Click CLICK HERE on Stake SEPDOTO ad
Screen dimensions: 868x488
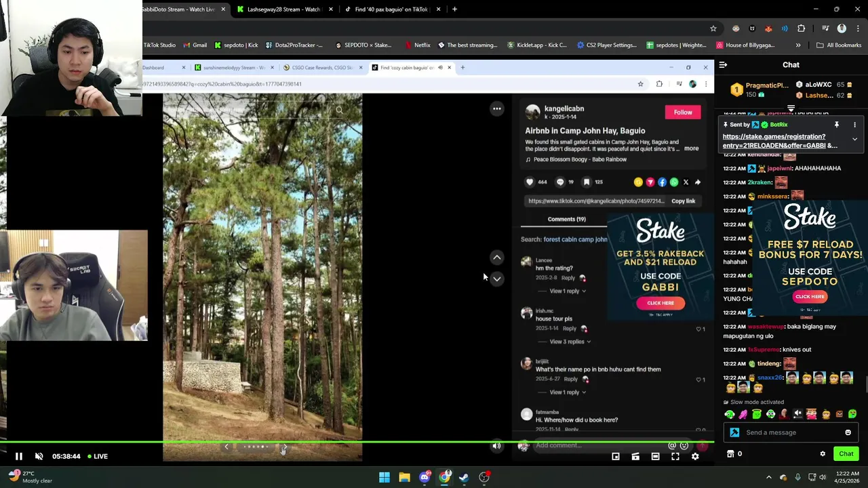click(810, 296)
